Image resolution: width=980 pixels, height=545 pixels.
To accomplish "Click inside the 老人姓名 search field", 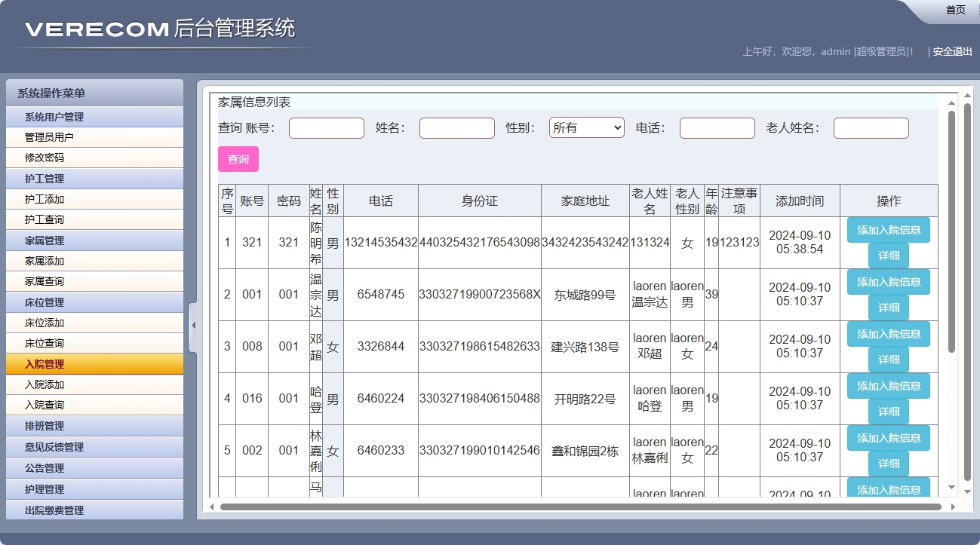I will pyautogui.click(x=871, y=127).
